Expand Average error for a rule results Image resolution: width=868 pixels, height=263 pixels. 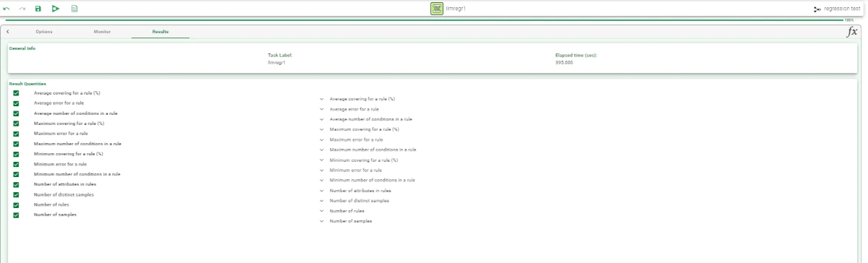click(x=322, y=109)
